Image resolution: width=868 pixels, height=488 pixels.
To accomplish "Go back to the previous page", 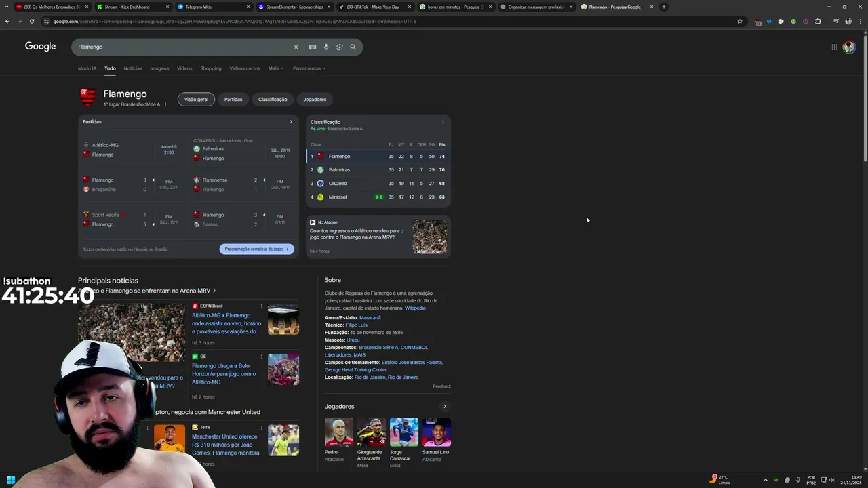I will point(7,21).
